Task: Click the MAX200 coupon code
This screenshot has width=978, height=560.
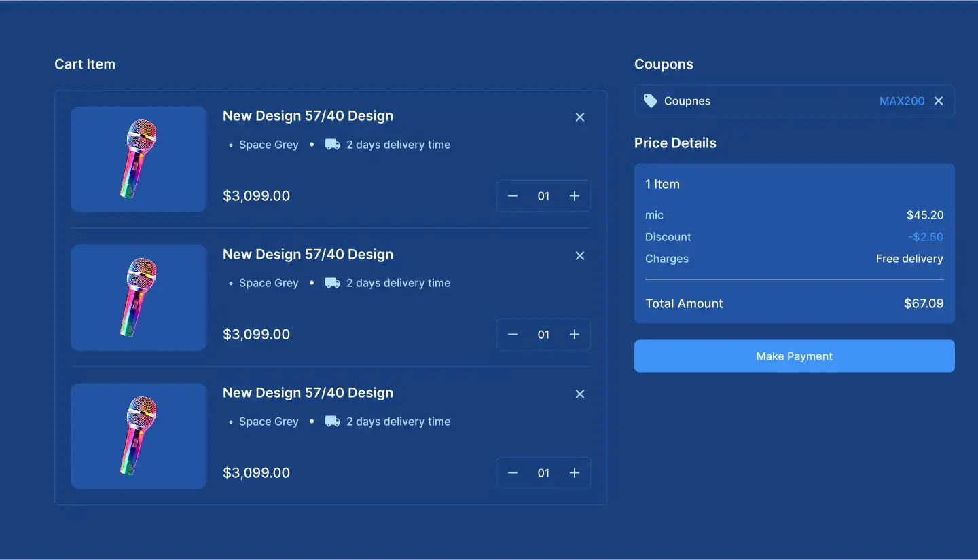Action: pos(902,101)
